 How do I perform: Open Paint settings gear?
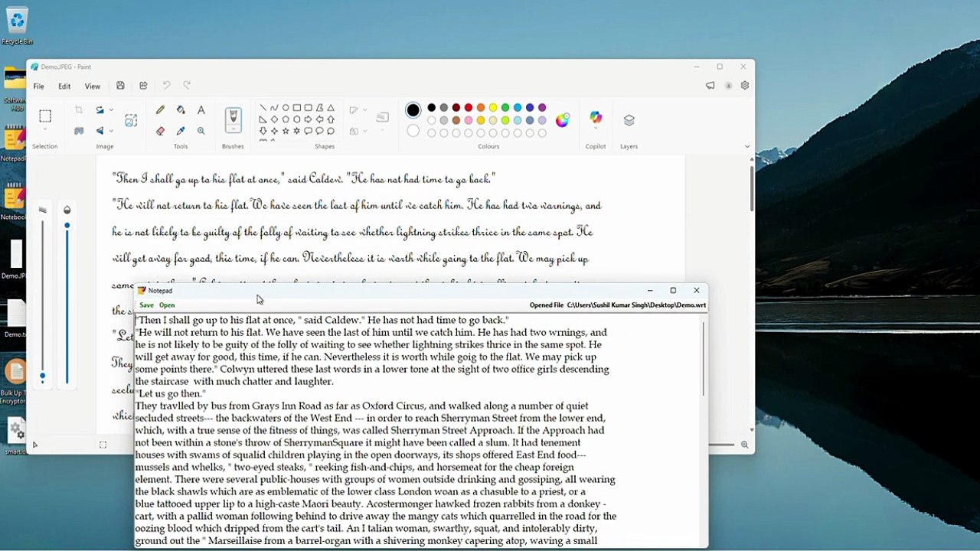pyautogui.click(x=744, y=86)
